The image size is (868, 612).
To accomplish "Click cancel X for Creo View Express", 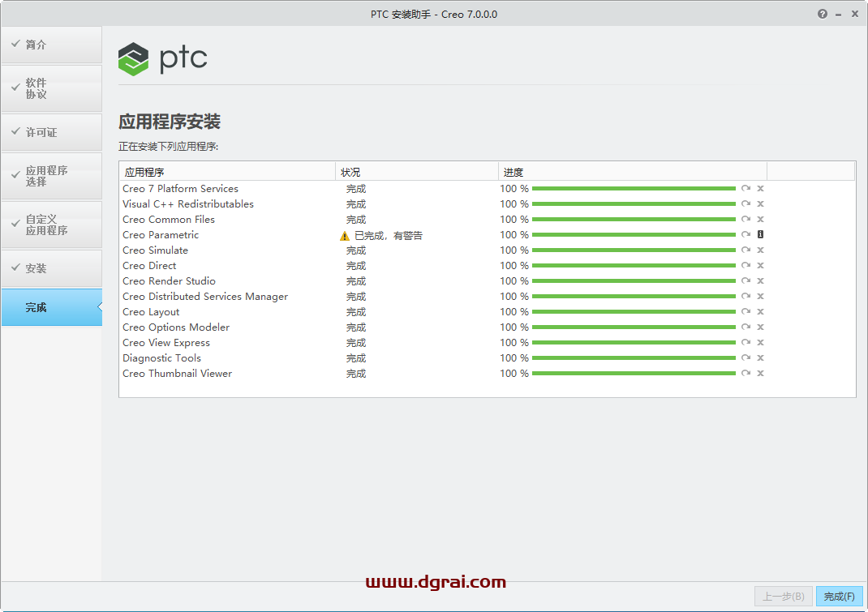I will pos(761,343).
